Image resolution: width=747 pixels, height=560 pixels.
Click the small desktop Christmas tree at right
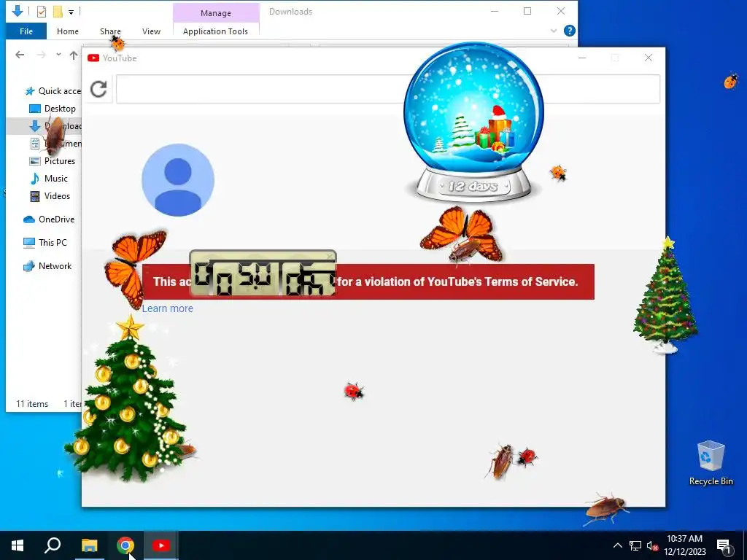point(665,295)
